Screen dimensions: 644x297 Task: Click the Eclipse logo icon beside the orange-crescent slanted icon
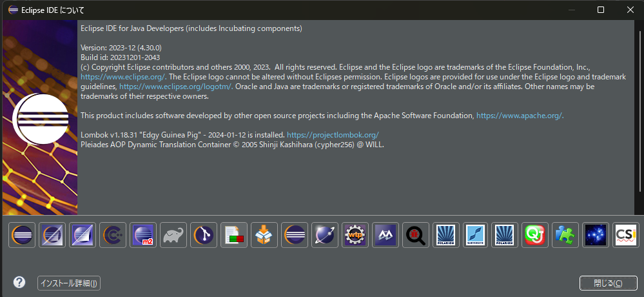[22, 235]
